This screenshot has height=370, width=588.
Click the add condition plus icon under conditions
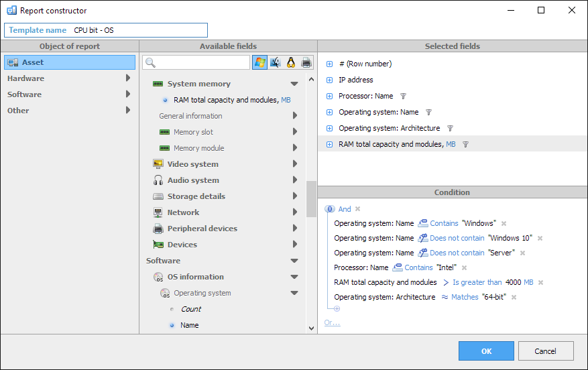tap(337, 309)
